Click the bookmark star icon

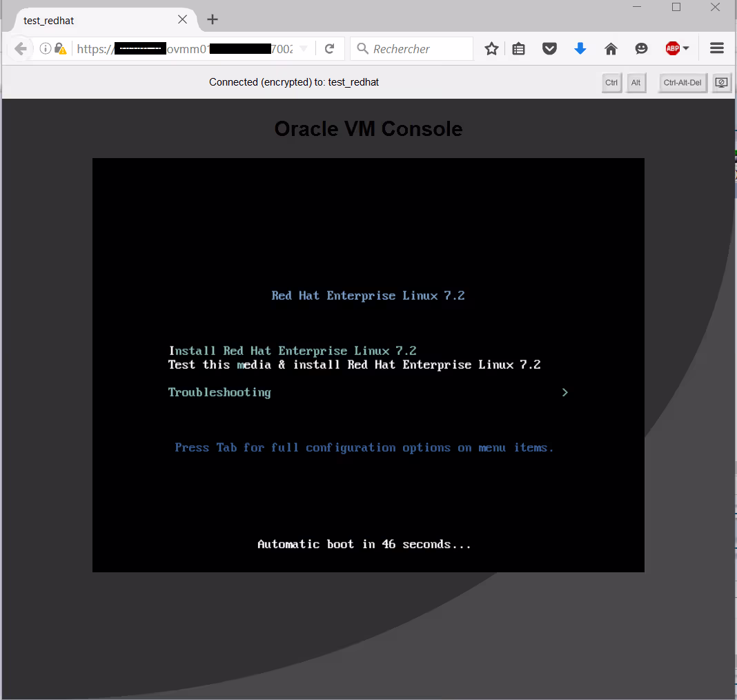pyautogui.click(x=491, y=48)
